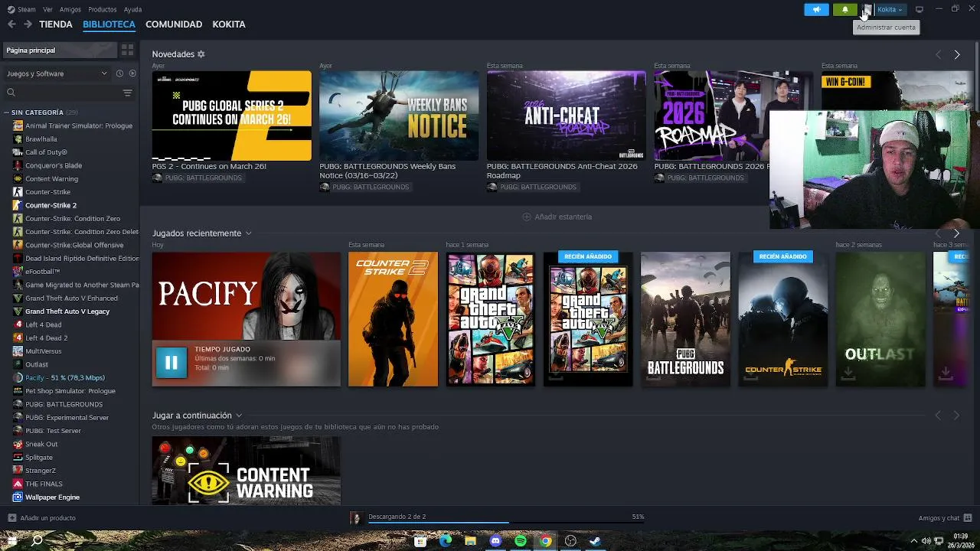Viewport: 980px width, 551px height.
Task: Open the library advanced filter options icon
Action: (127, 93)
